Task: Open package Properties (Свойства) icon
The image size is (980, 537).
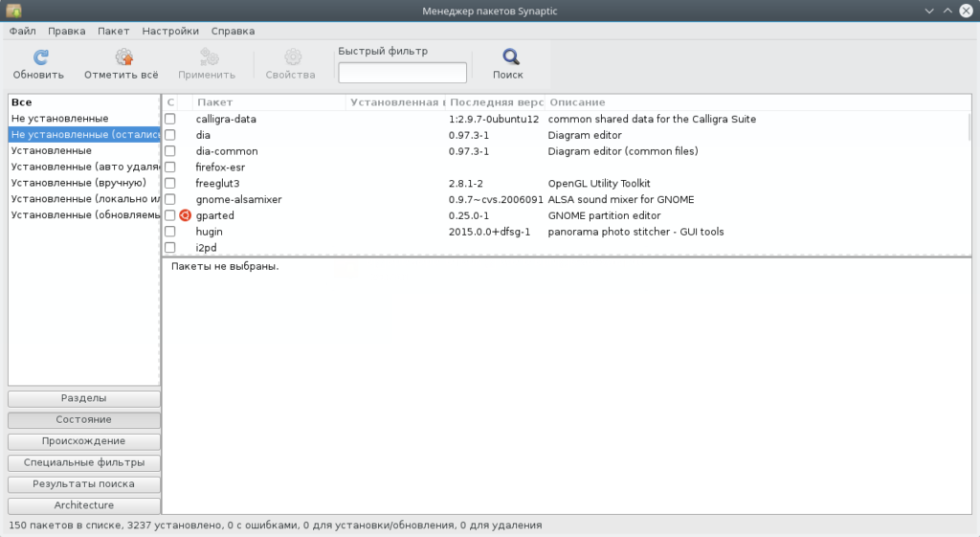Action: click(291, 57)
